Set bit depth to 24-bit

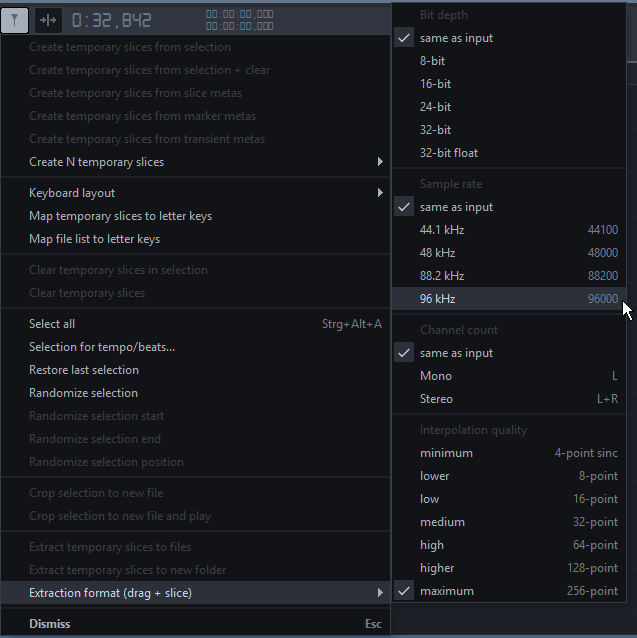coord(435,107)
